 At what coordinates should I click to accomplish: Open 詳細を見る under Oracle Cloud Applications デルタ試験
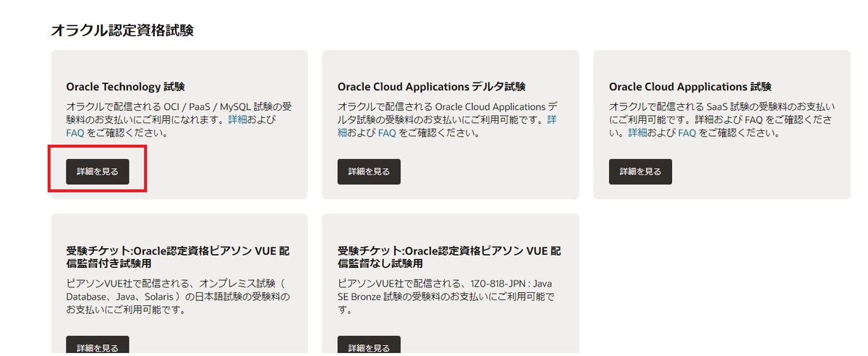(x=369, y=171)
